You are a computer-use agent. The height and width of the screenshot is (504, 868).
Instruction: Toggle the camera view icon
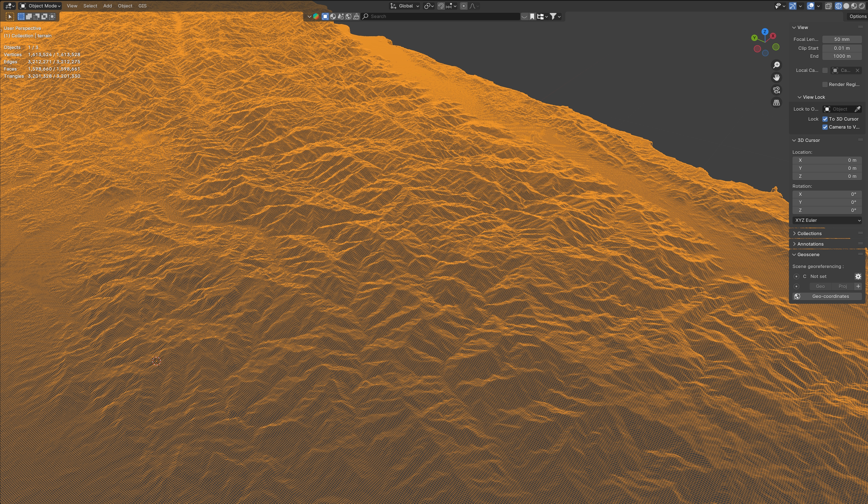pos(777,90)
